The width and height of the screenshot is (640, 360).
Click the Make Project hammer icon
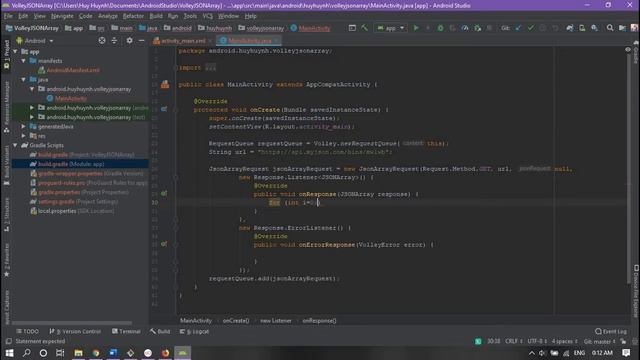coord(364,28)
